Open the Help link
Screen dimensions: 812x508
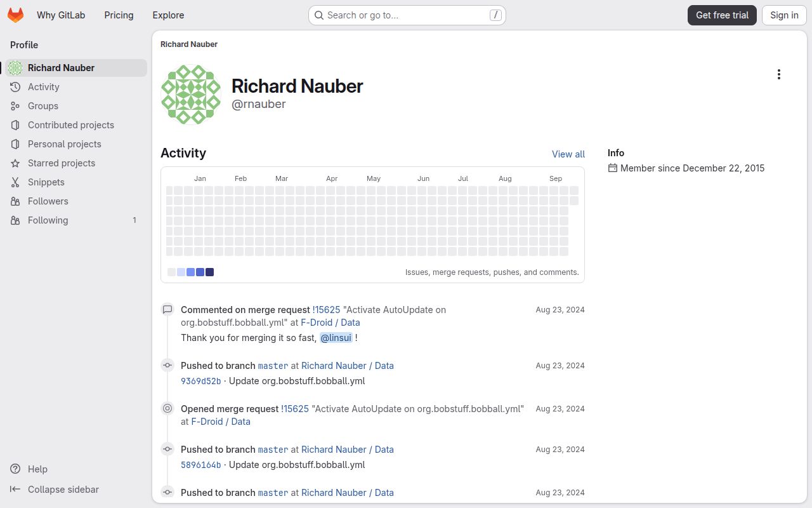[x=37, y=469]
